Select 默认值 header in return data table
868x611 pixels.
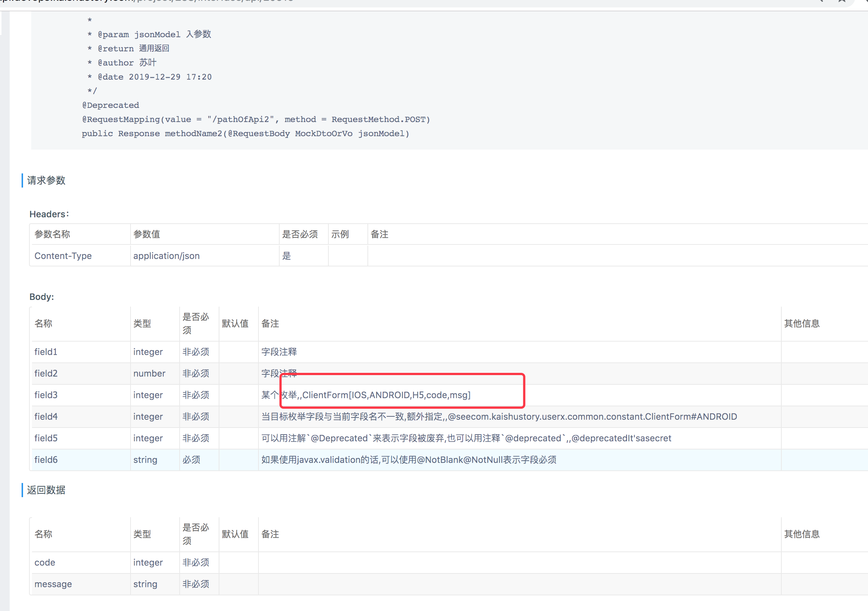(235, 534)
